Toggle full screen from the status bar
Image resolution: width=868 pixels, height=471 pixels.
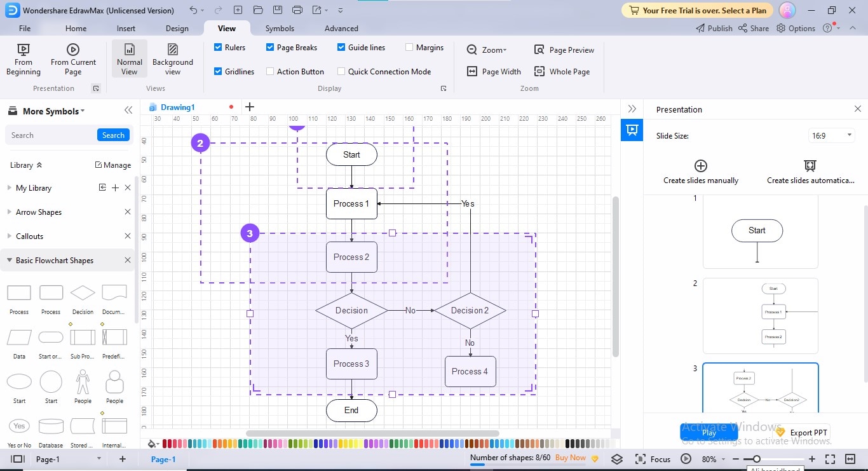click(830, 459)
